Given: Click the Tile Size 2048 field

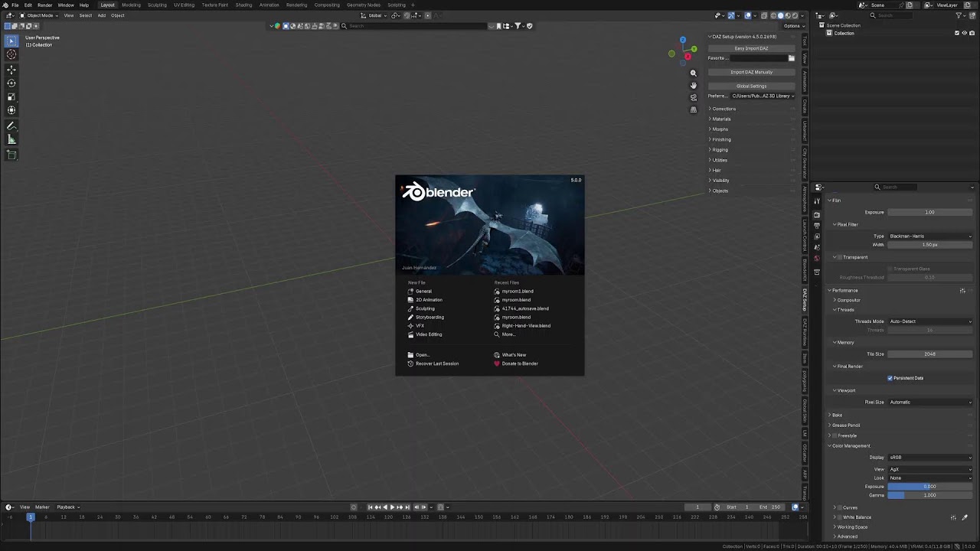Looking at the screenshot, I should point(930,354).
